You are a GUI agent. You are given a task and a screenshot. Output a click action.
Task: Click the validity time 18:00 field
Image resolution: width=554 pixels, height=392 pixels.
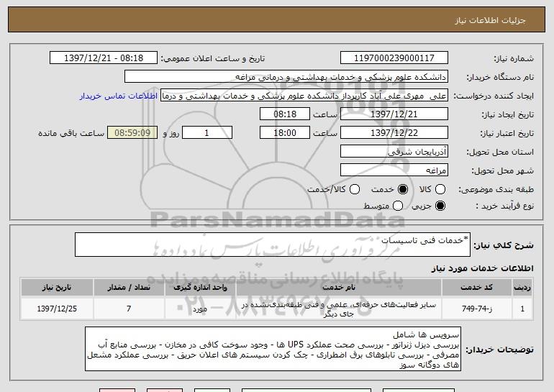[285, 133]
